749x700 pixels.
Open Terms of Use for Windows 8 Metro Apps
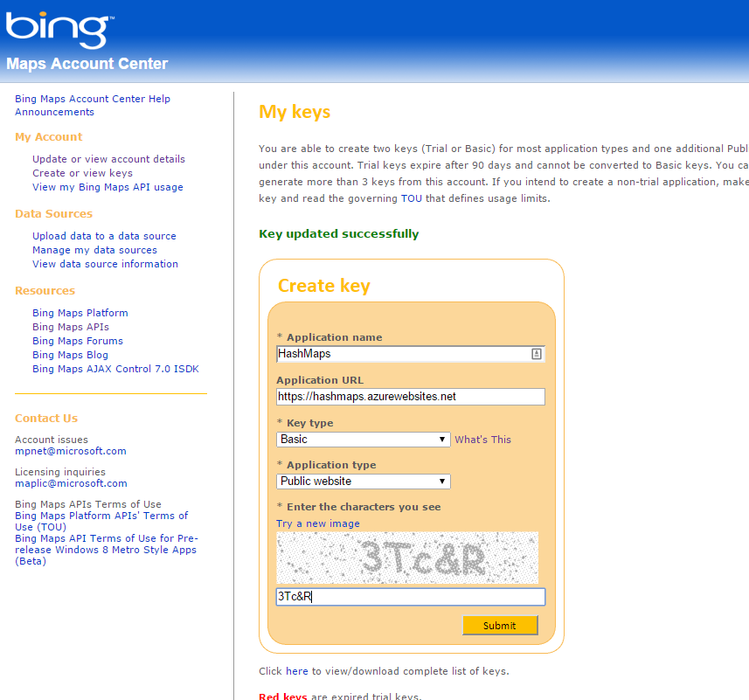106,550
